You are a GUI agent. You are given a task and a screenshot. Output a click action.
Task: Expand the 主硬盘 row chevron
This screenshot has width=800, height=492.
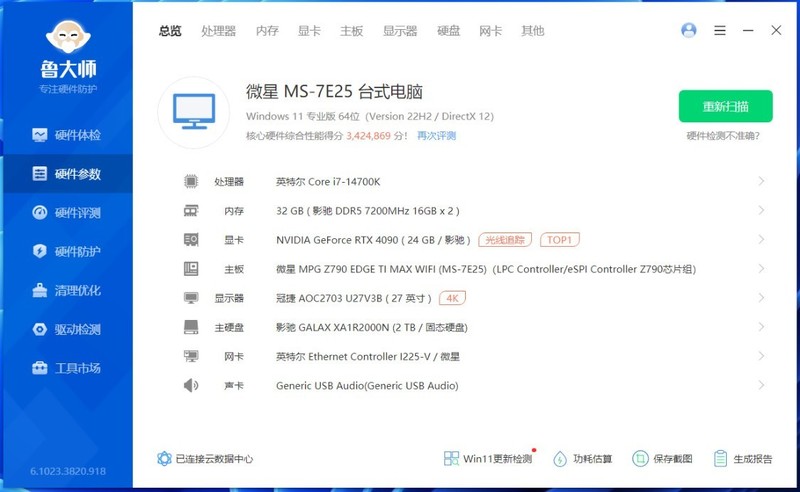761,327
